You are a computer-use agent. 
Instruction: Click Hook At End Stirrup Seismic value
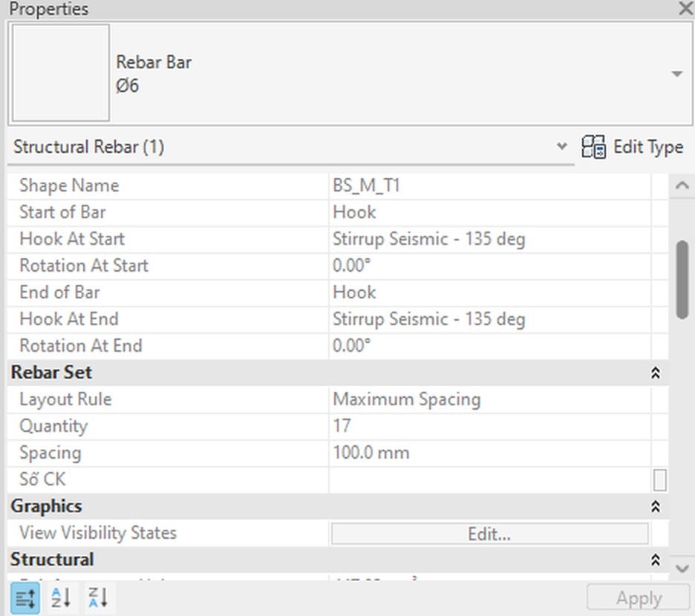point(490,319)
